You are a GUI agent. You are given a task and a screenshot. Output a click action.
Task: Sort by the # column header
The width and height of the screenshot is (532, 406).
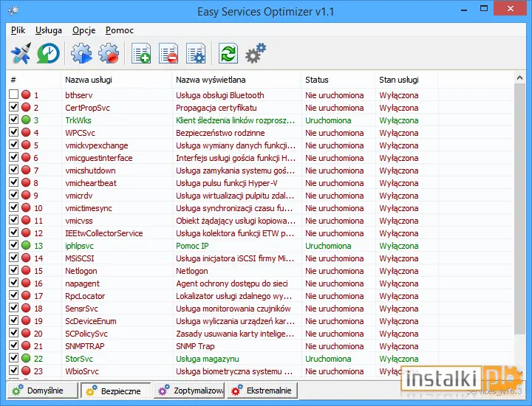(33, 80)
